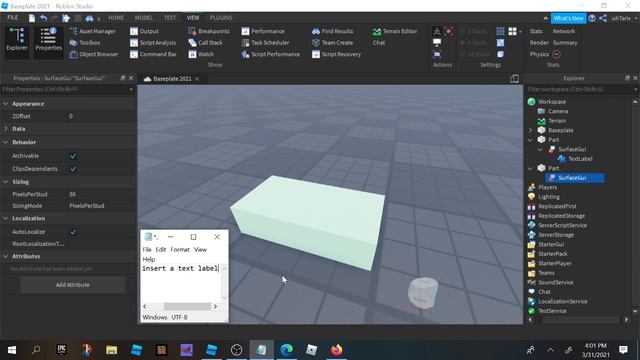The width and height of the screenshot is (640, 360).
Task: Open the Call Stack window
Action: tap(205, 42)
